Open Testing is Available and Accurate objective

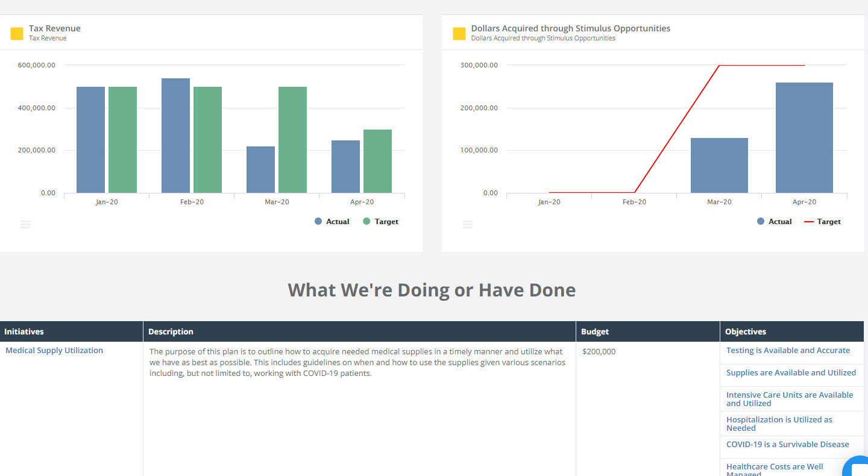(x=788, y=350)
